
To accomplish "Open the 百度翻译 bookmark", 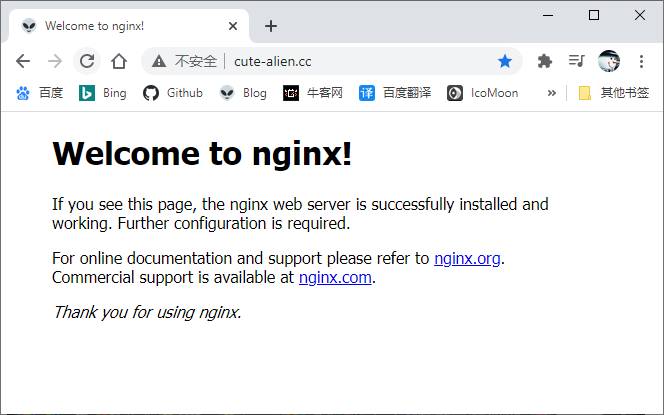I will pos(395,93).
